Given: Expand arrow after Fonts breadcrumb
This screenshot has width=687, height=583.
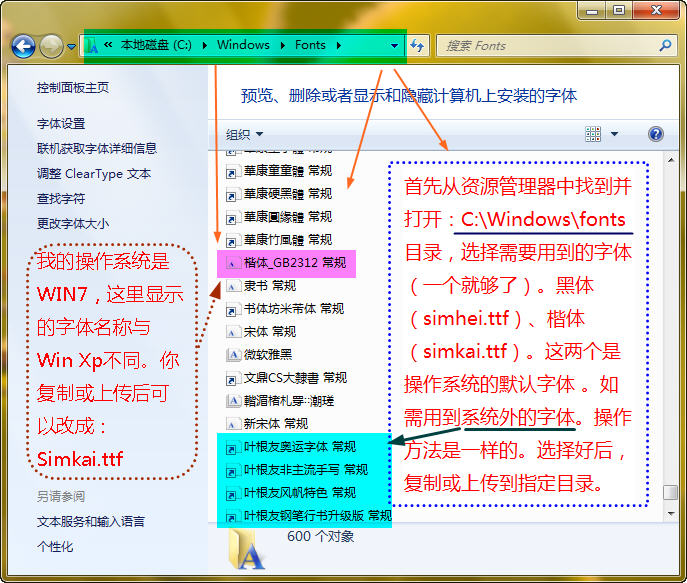Looking at the screenshot, I should (339, 46).
